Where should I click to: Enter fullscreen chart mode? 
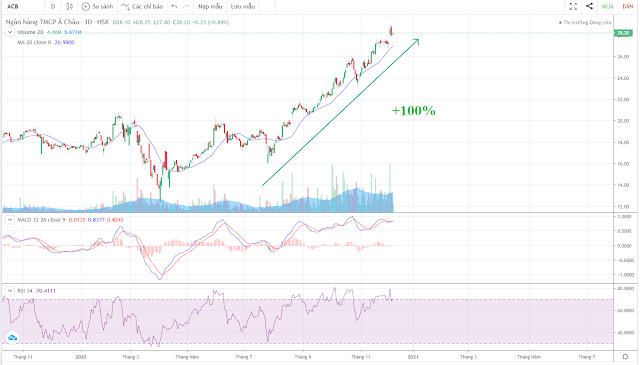pos(573,7)
